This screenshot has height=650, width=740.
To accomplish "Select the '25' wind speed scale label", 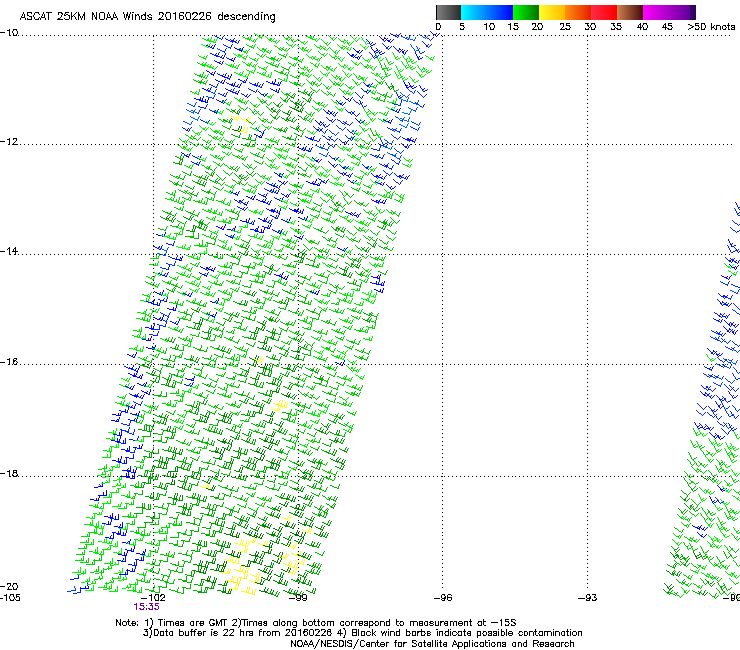I will (565, 26).
